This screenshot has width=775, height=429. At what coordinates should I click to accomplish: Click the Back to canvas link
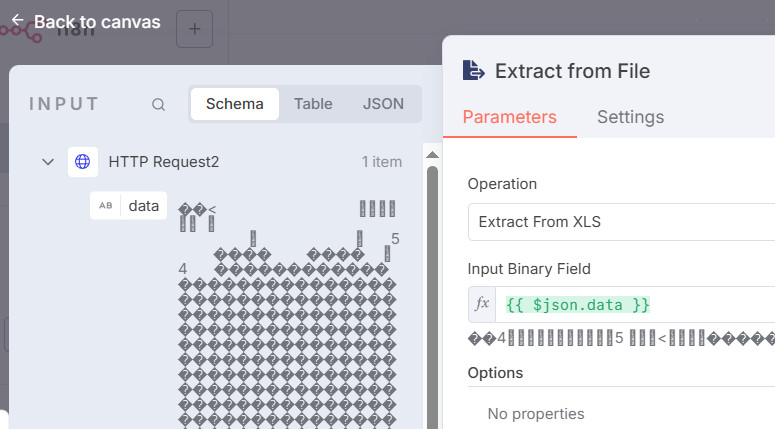click(85, 22)
